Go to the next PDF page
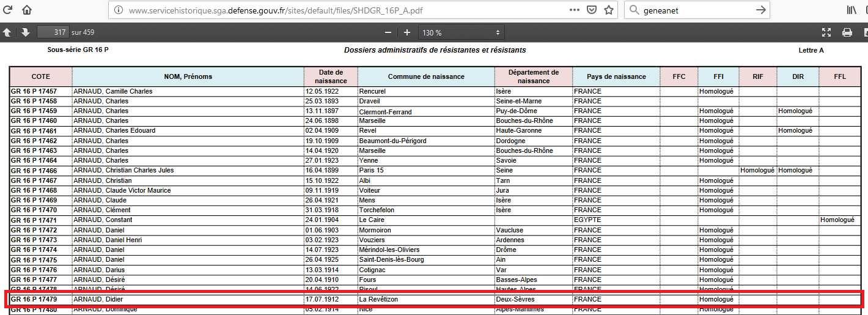The width and height of the screenshot is (868, 315). pyautogui.click(x=25, y=32)
